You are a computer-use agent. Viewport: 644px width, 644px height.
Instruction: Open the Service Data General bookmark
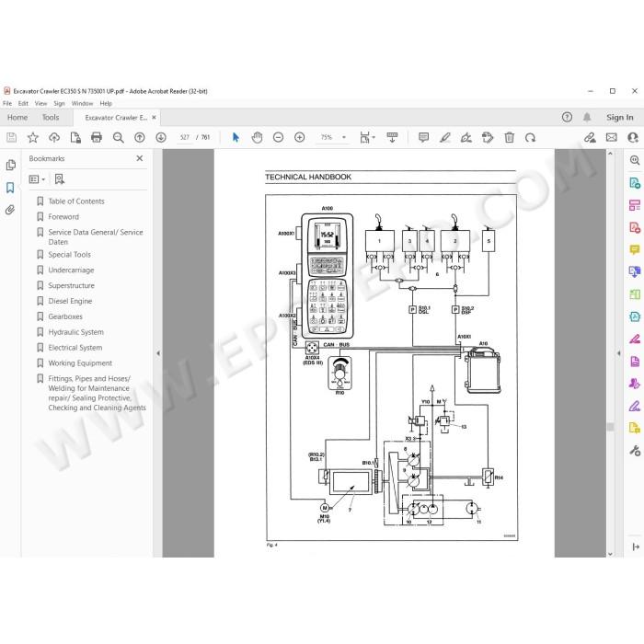96,237
